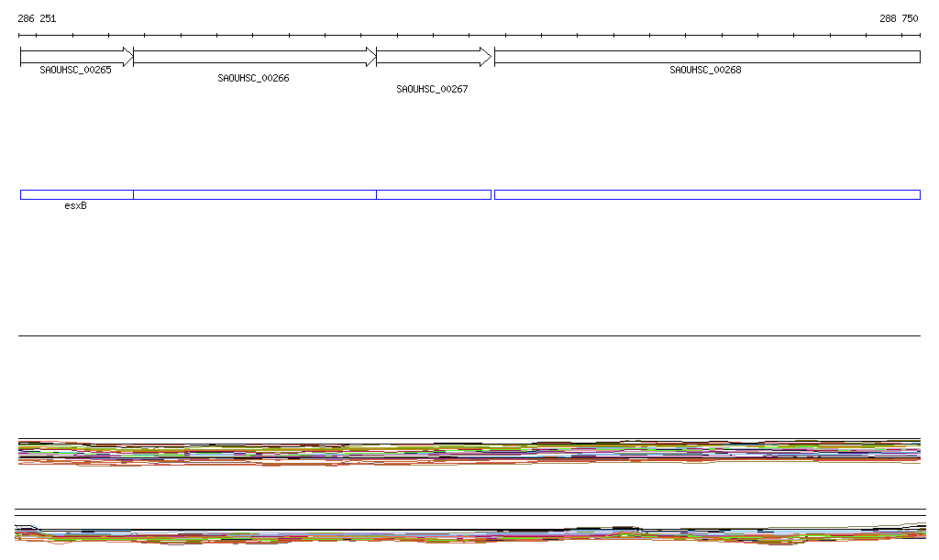Select the long lower segment beneath SAOUHSC_00268

(x=706, y=194)
